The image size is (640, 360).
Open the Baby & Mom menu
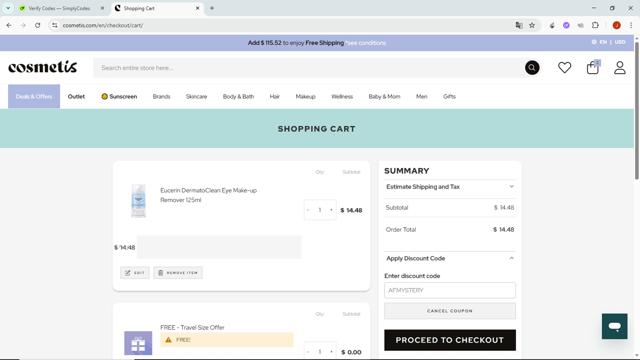pyautogui.click(x=384, y=97)
